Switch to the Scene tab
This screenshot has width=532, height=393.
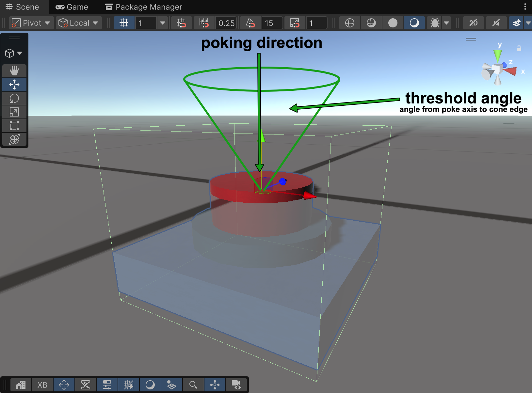point(23,7)
